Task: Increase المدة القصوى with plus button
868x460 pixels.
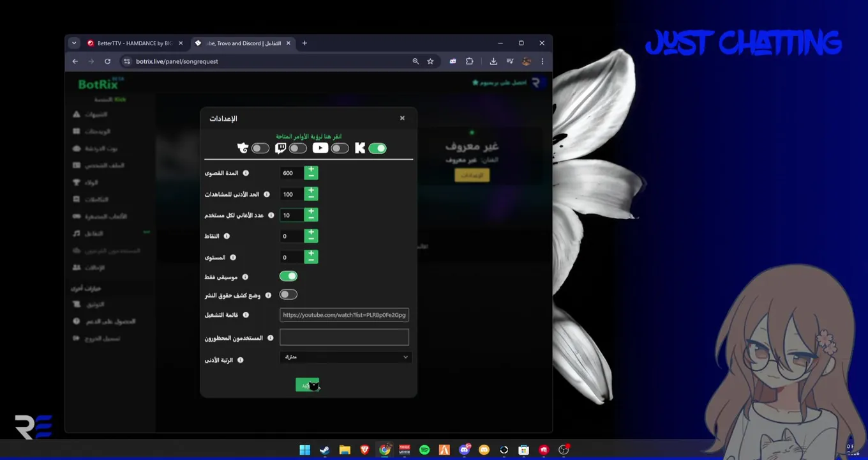Action: coord(311,169)
